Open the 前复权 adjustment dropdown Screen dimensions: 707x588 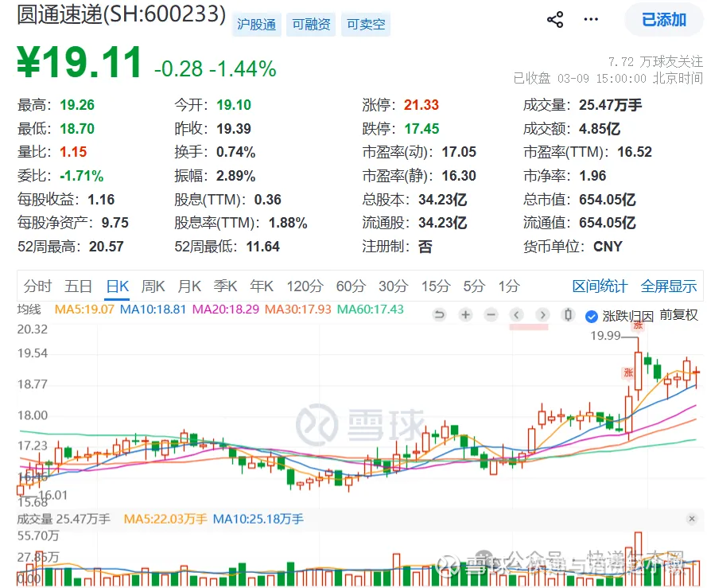[678, 315]
